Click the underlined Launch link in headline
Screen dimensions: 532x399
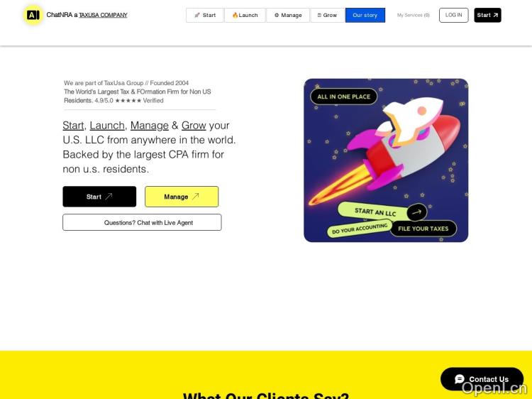(x=107, y=126)
